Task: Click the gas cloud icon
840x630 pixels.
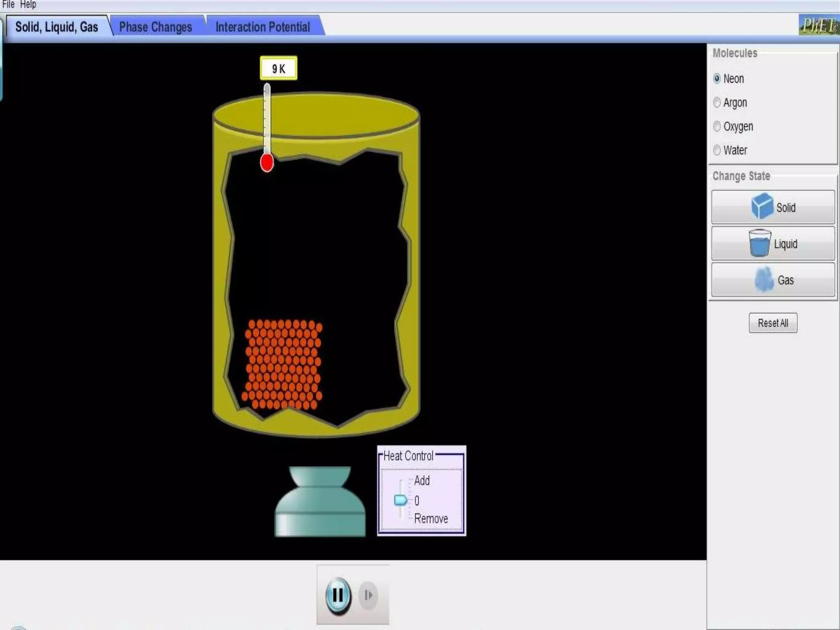Action: pos(764,280)
